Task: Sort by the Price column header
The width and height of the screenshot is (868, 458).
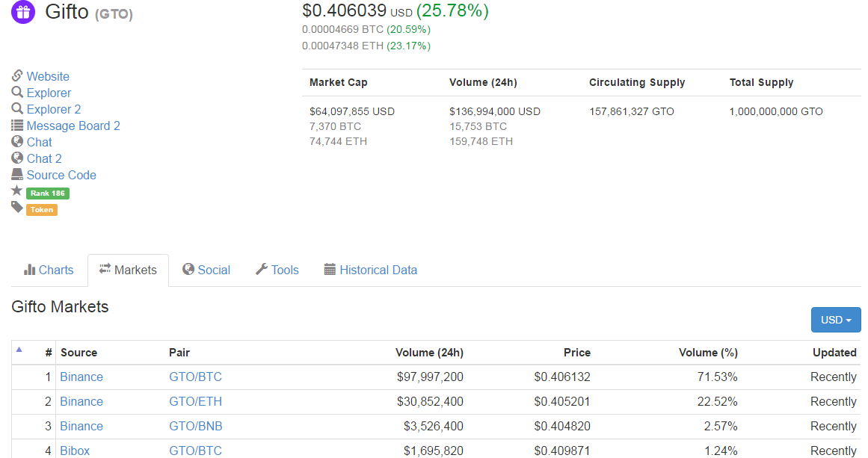Action: [x=577, y=353]
